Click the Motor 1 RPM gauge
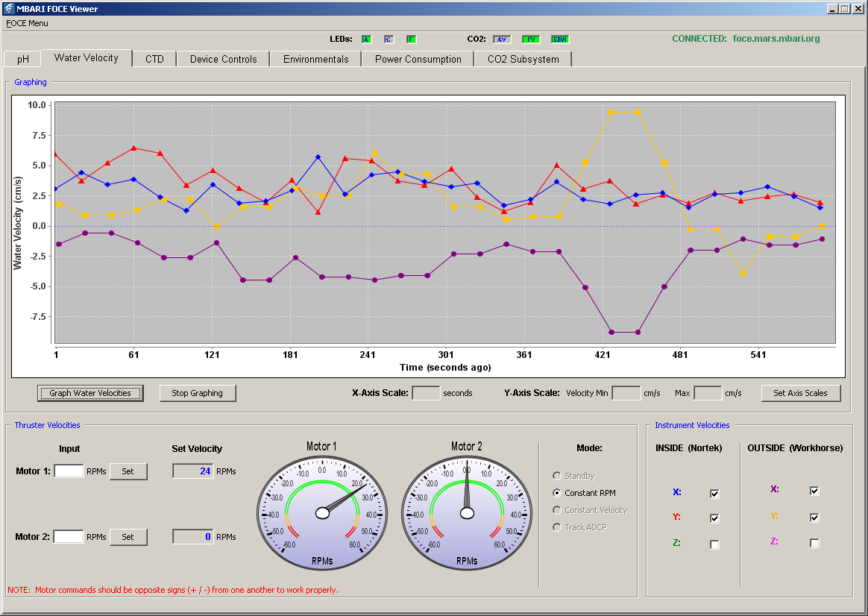 tap(322, 513)
